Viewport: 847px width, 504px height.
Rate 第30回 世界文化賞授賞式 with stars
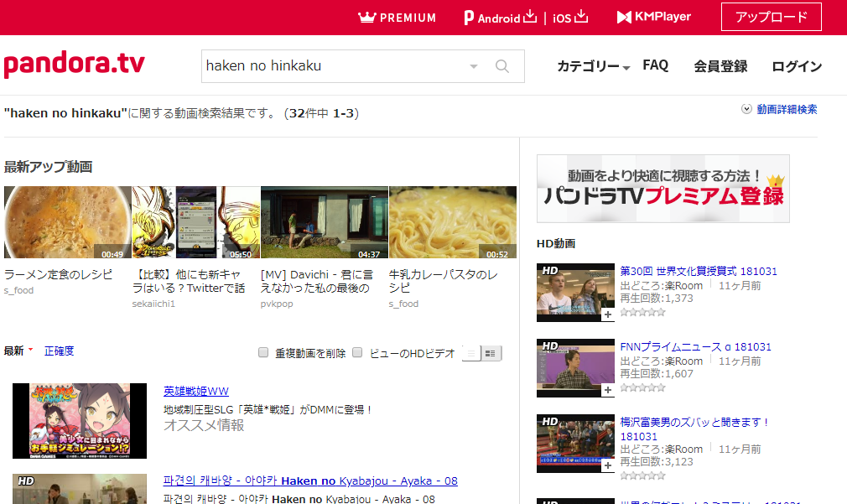click(x=643, y=312)
